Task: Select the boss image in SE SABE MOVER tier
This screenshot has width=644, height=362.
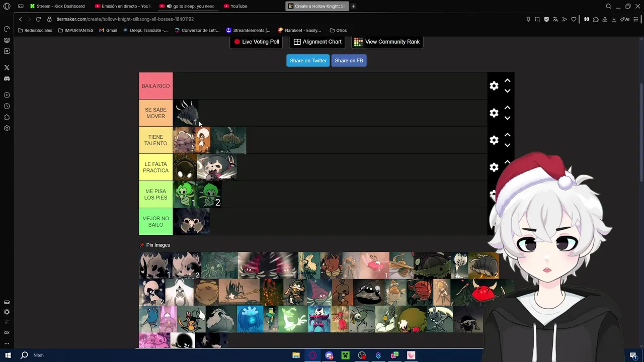Action: click(186, 113)
